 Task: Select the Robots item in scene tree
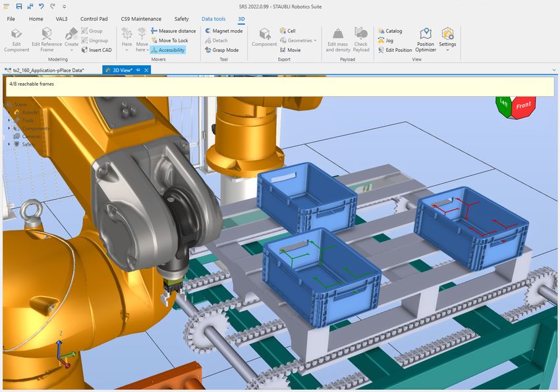coord(25,113)
